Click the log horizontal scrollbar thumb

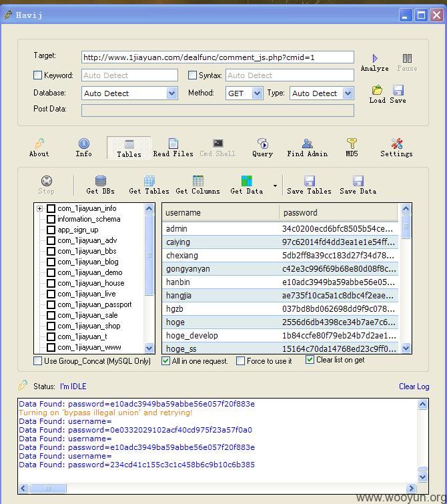pos(48,488)
